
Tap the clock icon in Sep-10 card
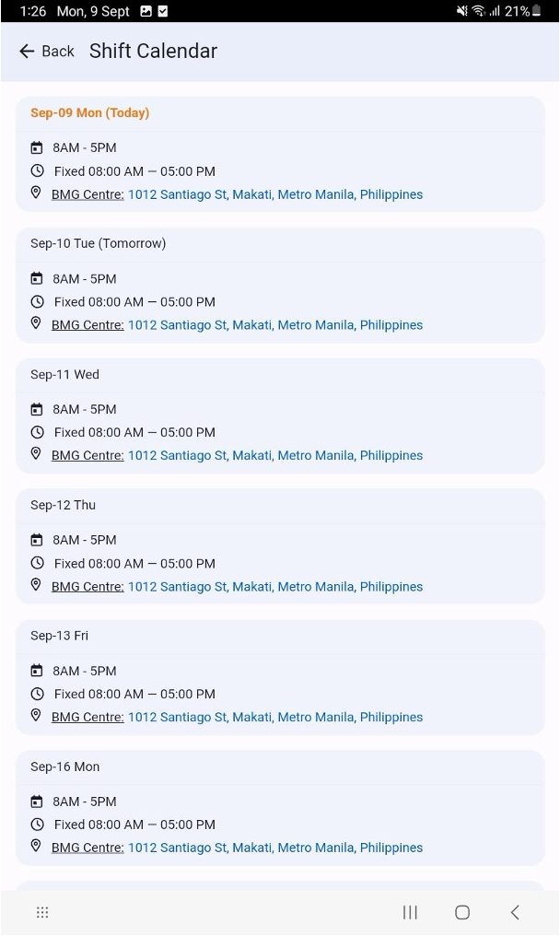37,301
